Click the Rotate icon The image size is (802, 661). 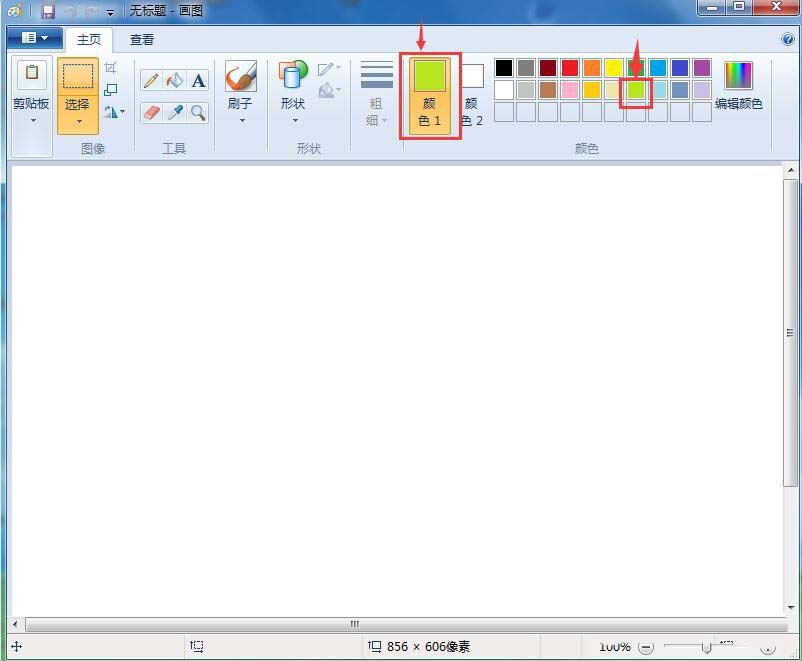tap(110, 112)
